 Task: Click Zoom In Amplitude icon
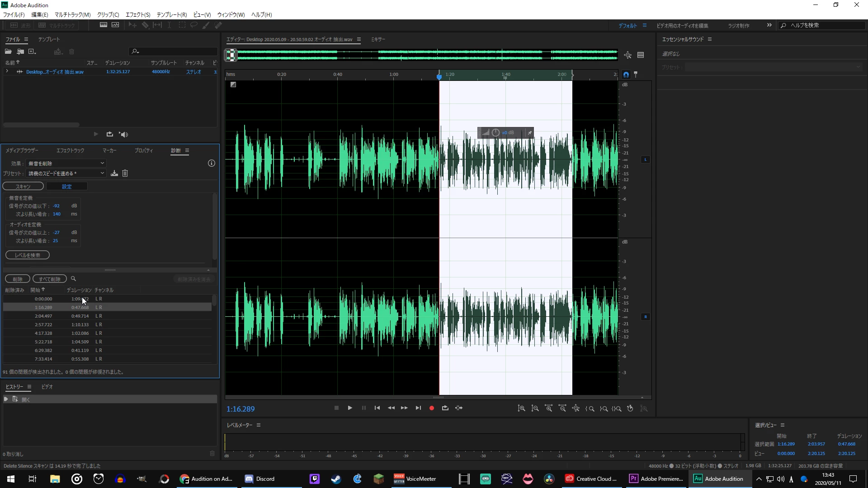coord(521,408)
